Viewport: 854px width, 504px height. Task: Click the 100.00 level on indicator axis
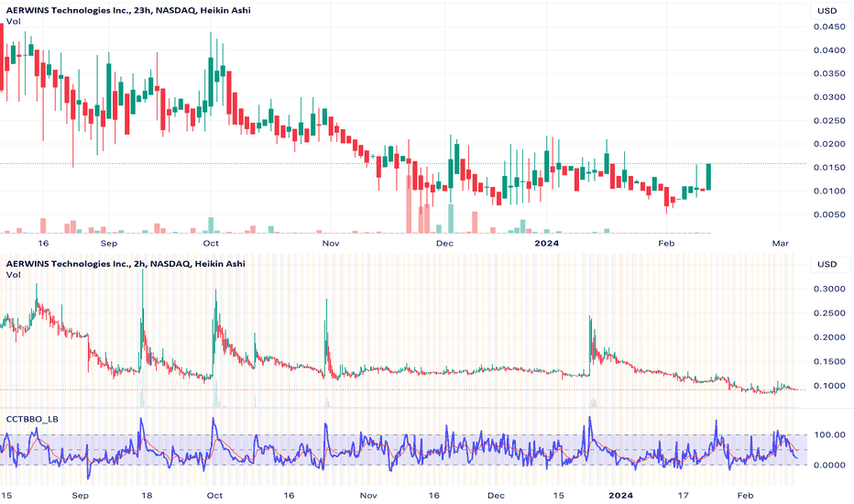click(829, 434)
